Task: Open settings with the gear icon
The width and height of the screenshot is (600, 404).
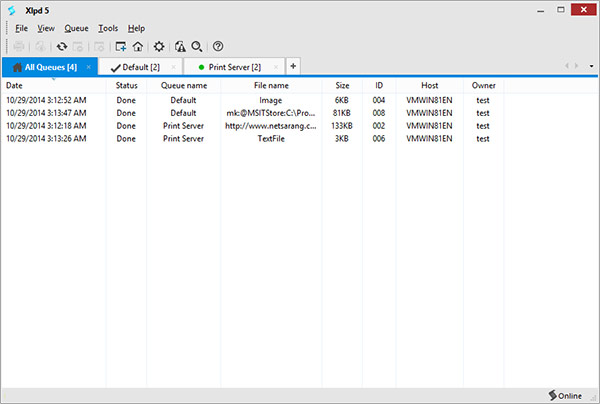Action: point(159,47)
